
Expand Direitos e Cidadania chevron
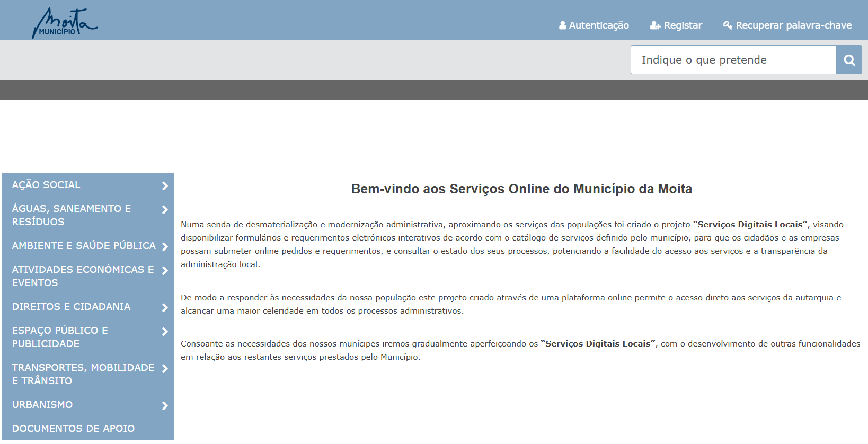pyautogui.click(x=165, y=308)
